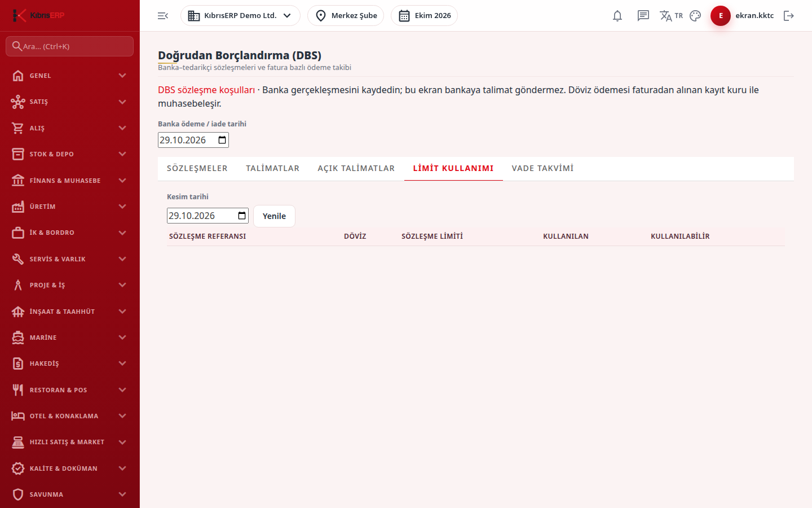
Task: Click the Yenile button
Action: click(274, 216)
